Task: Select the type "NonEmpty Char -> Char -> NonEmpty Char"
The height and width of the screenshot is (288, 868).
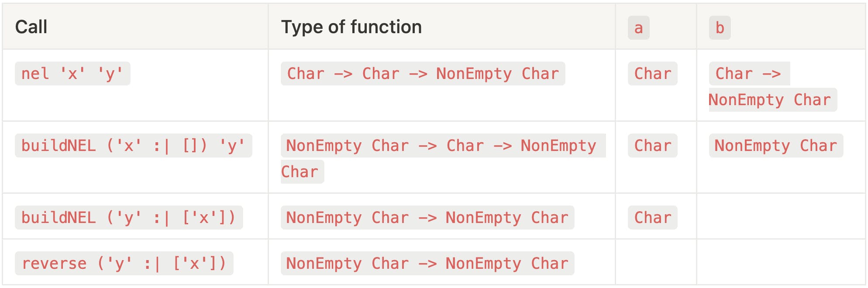Action: (441, 146)
